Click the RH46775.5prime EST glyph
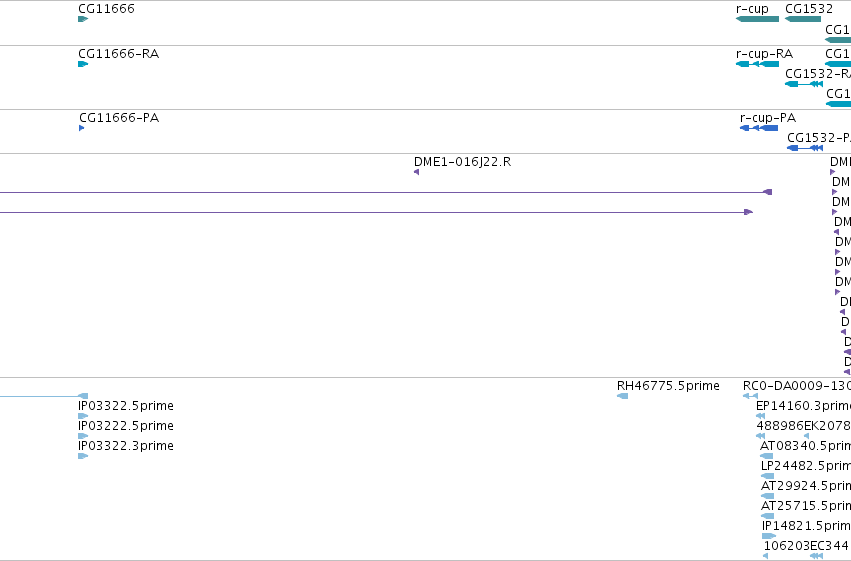Viewport: 851px width, 561px height. 623,396
